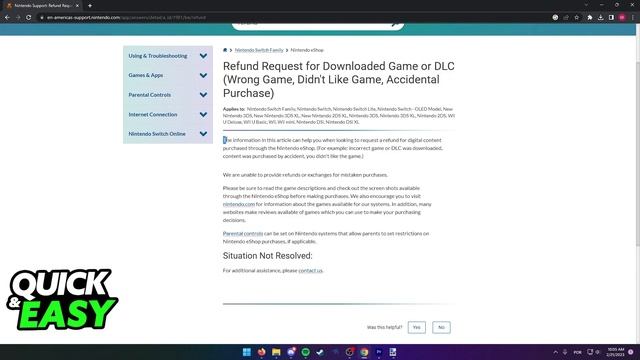The image size is (640, 360).
Task: Answer Yes to Was this helpful
Action: coord(416,327)
